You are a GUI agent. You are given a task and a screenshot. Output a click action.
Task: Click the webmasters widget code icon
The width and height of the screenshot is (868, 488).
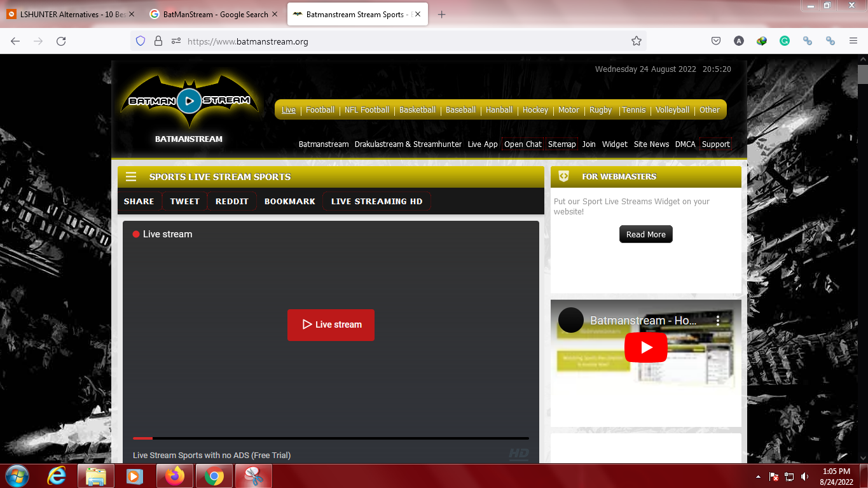(563, 176)
